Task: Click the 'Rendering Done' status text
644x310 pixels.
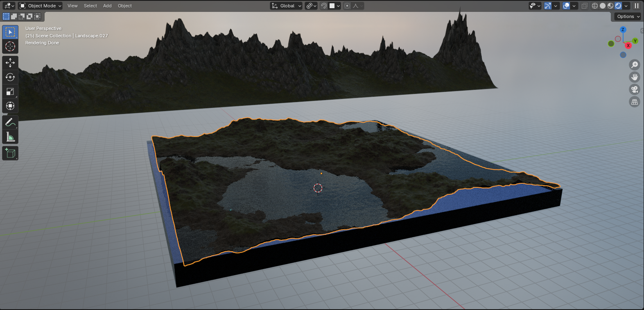Action: click(42, 43)
